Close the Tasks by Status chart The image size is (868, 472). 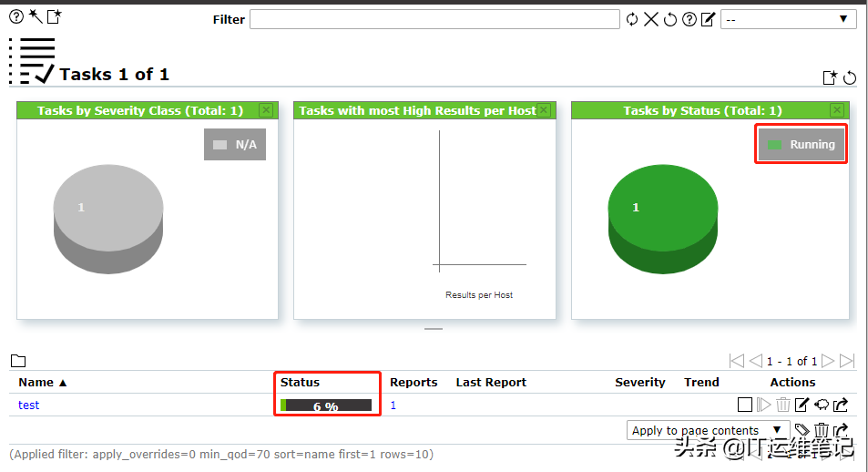838,110
